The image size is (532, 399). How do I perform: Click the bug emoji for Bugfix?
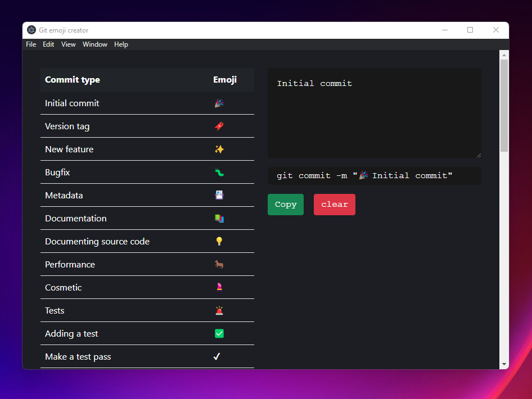click(219, 172)
